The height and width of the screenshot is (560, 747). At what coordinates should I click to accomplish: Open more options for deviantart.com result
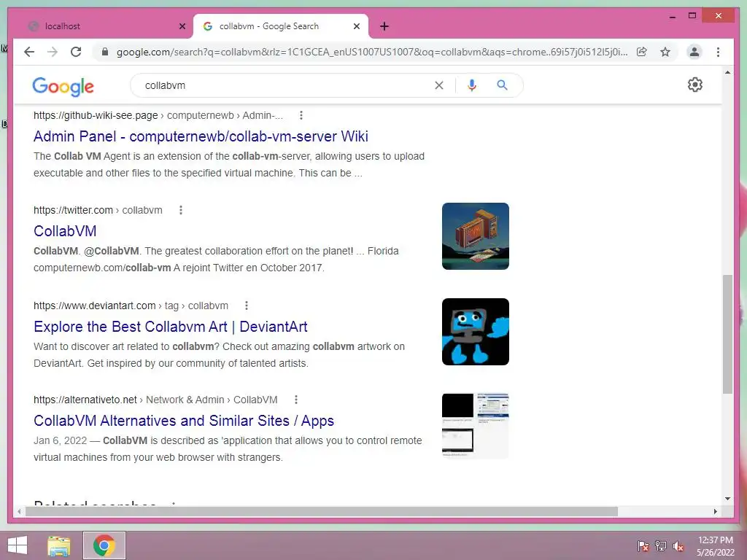[247, 306]
